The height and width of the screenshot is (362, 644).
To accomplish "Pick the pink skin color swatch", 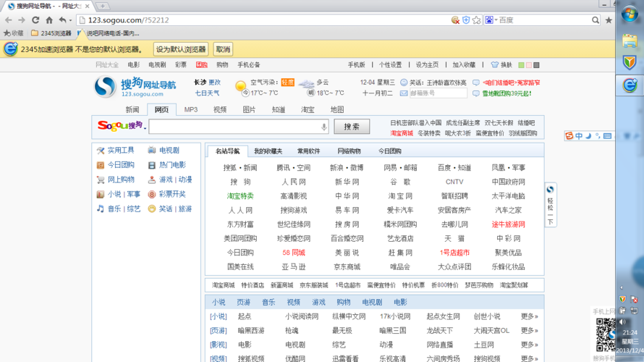I will click(x=529, y=65).
